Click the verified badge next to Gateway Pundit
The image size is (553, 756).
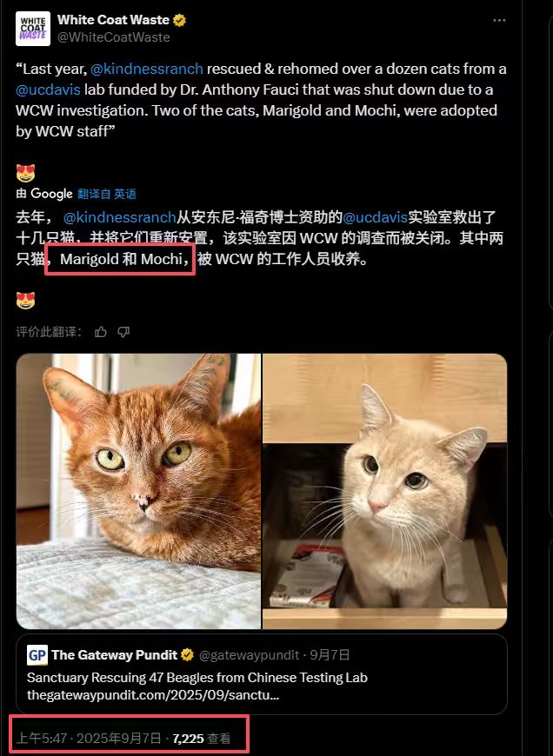[187, 654]
